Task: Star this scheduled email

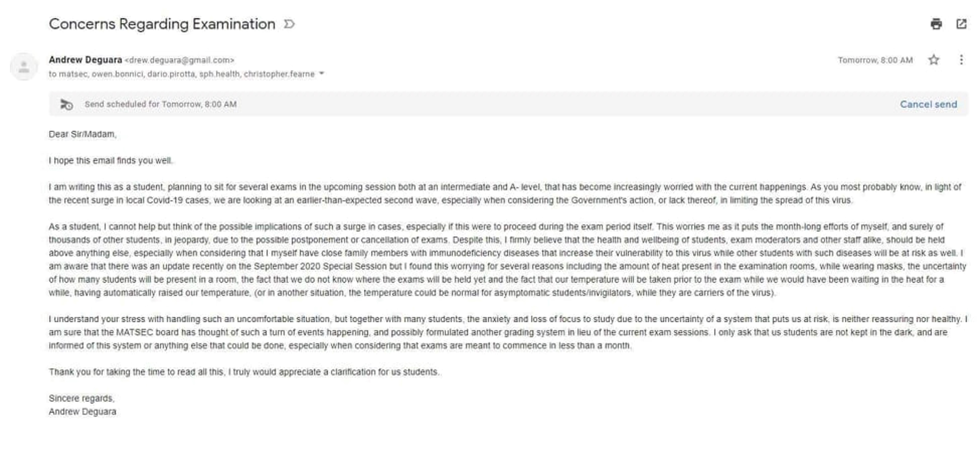Action: coord(934,60)
